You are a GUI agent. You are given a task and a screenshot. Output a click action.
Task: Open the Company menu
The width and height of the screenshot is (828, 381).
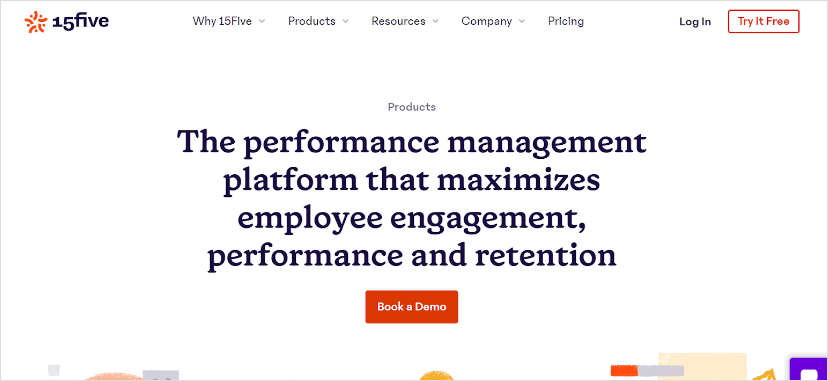[x=486, y=21]
